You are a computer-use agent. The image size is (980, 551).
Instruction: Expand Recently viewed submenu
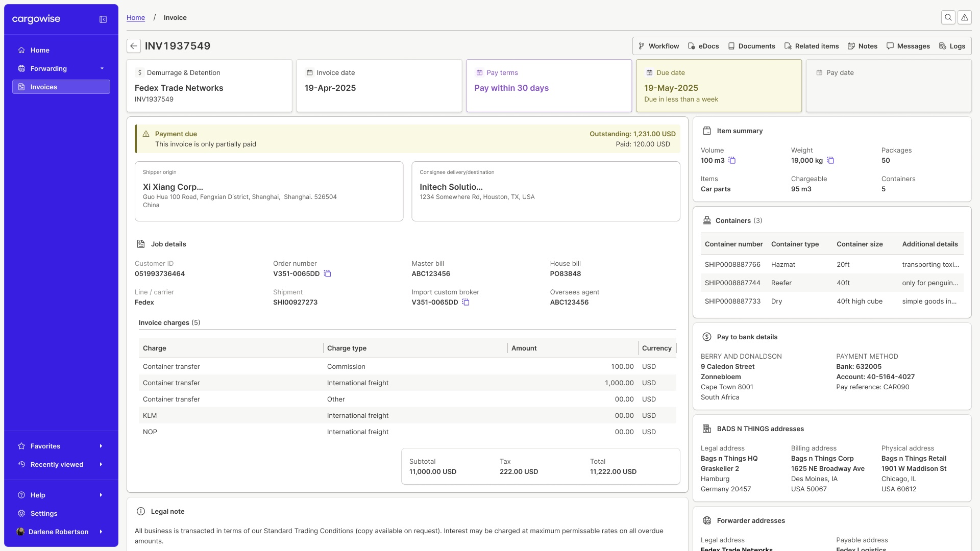click(x=101, y=464)
